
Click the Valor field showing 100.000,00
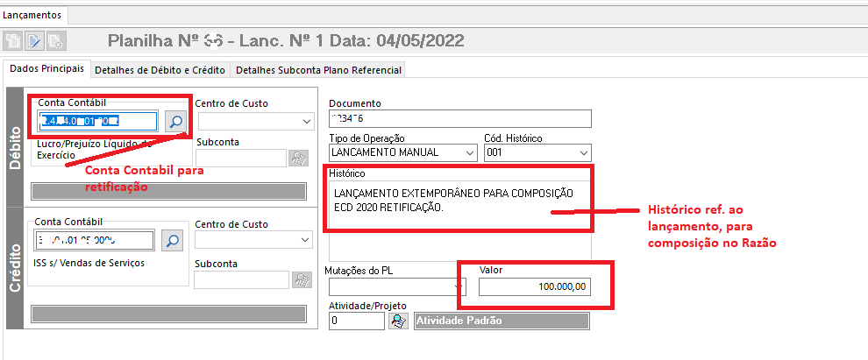(535, 287)
